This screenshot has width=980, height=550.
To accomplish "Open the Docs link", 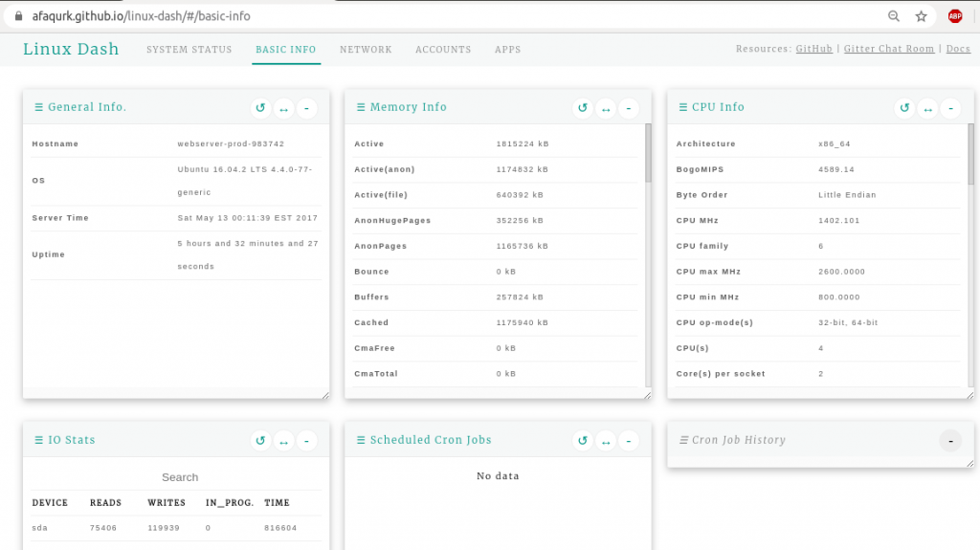I will [958, 49].
